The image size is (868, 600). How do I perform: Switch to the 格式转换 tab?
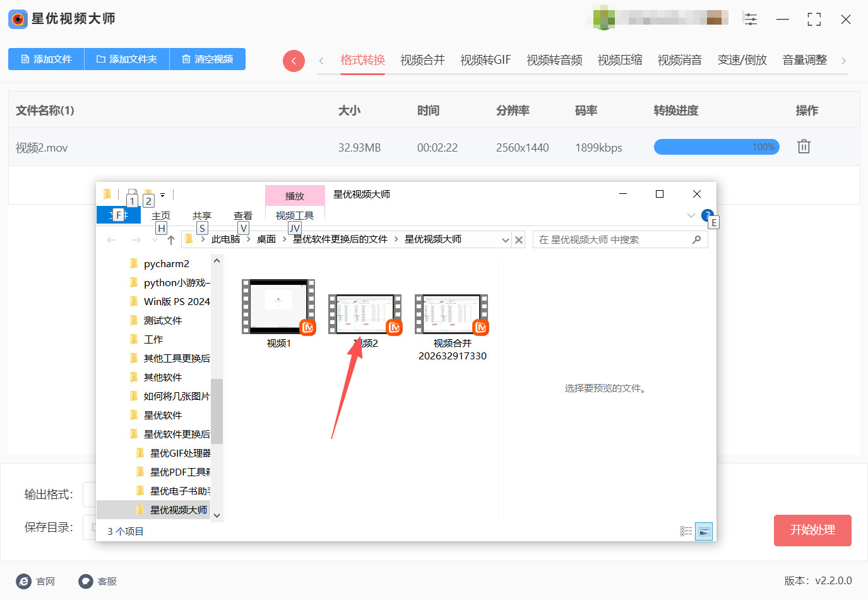click(362, 60)
